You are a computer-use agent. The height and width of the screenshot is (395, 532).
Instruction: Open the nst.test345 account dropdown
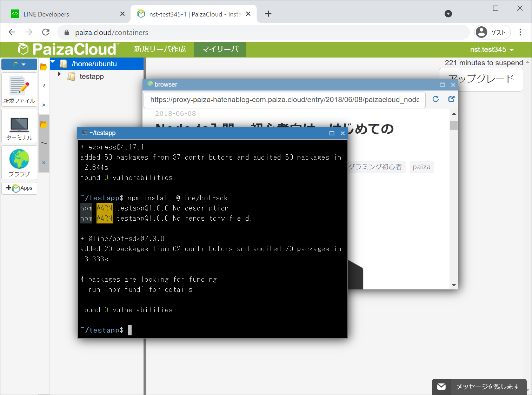[492, 49]
